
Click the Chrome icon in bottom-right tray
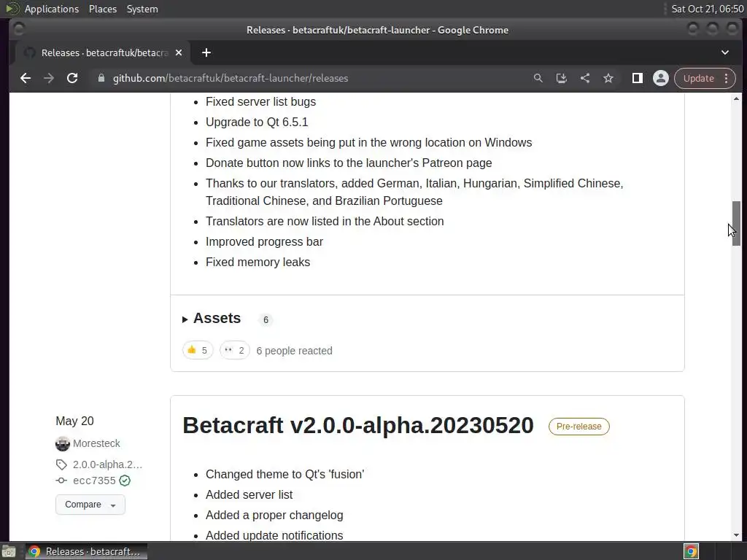pyautogui.click(x=691, y=551)
